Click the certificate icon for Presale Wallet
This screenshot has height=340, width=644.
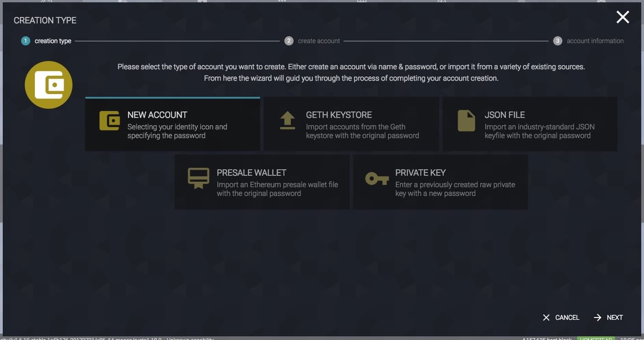point(199,178)
